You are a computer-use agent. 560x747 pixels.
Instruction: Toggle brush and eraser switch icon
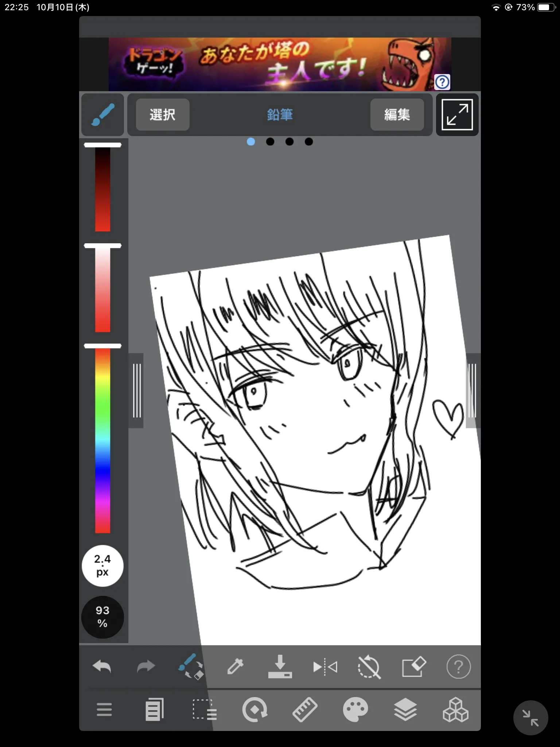click(191, 667)
